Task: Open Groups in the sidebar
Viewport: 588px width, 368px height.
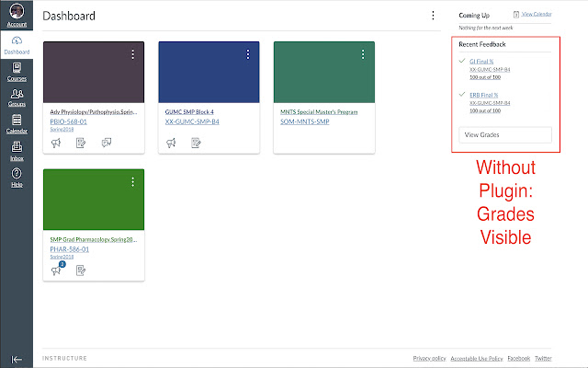Action: [x=17, y=98]
